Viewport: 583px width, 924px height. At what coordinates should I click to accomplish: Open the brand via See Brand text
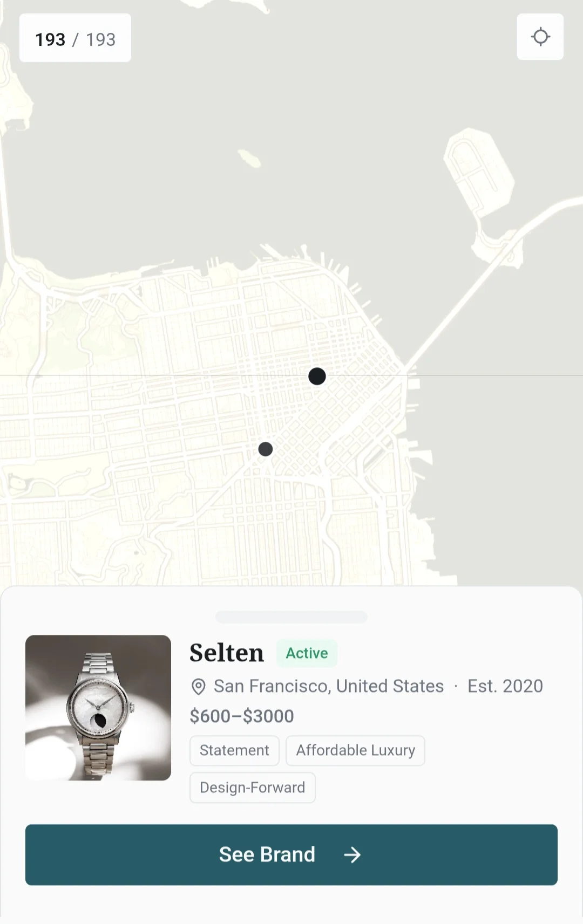click(267, 855)
